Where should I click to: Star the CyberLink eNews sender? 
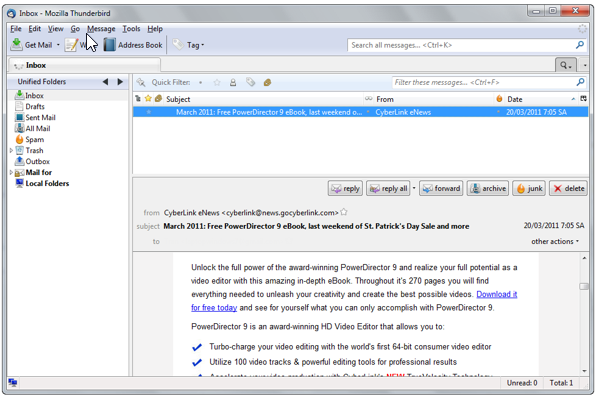(x=344, y=212)
